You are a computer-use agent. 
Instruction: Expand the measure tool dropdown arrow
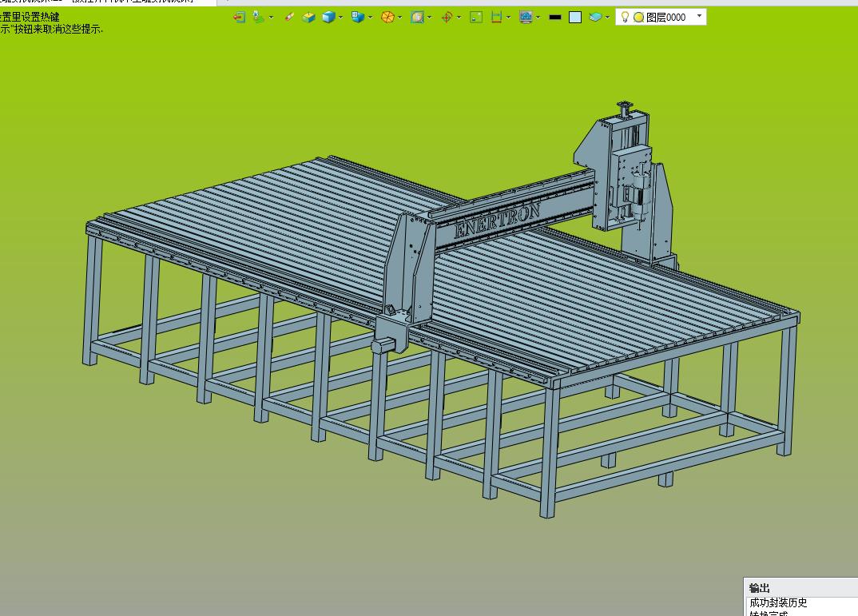509,18
